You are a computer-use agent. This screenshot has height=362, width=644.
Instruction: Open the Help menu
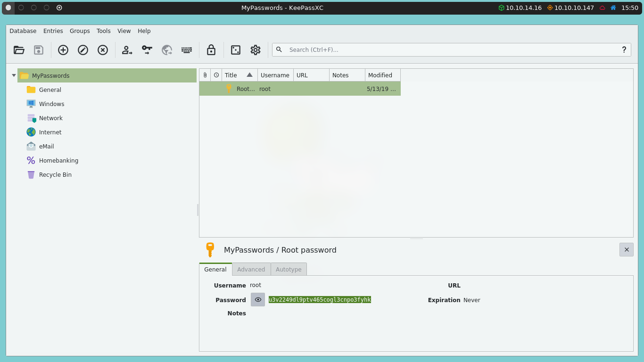click(x=144, y=31)
